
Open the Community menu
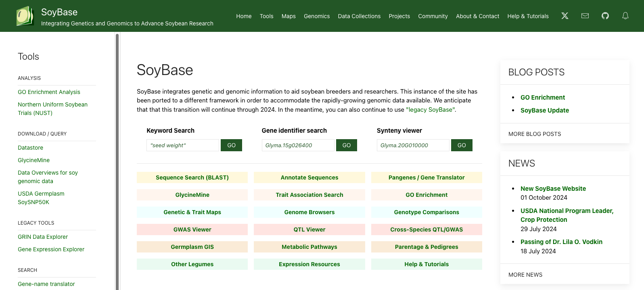tap(433, 16)
